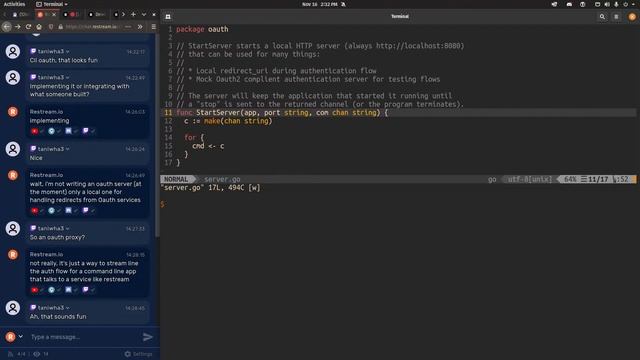Viewport: 640px width, 360px height.
Task: Click 'NORMAL' mode indicator in status line
Action: click(176, 179)
